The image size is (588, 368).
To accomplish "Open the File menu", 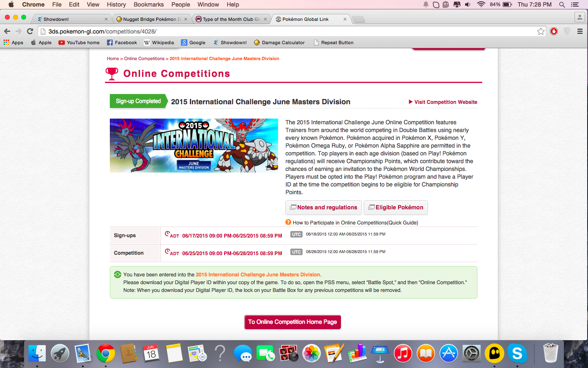I will [57, 4].
